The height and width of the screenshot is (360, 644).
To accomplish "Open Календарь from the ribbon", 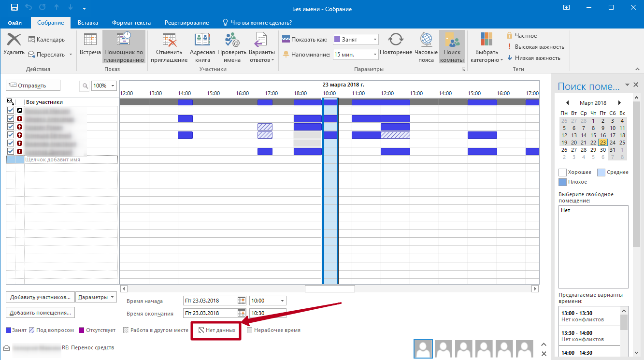I will click(x=47, y=40).
